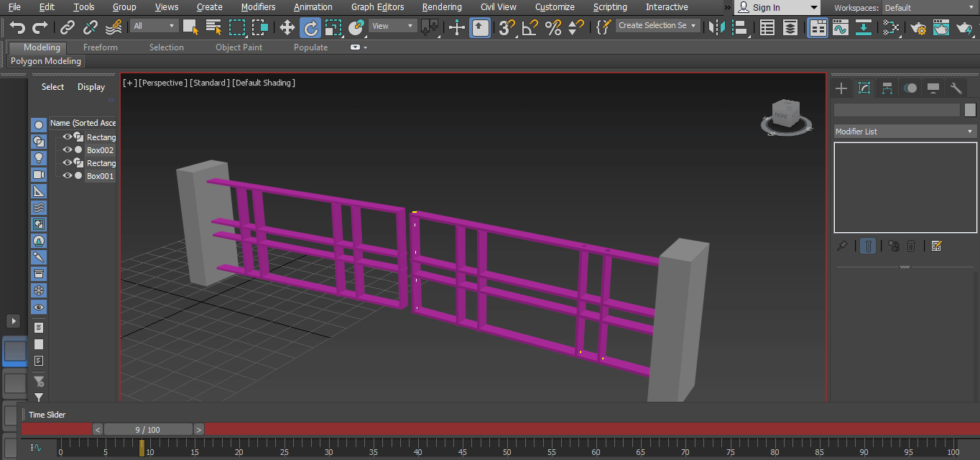Click the Select and Place tool
This screenshot has width=980, height=460.
[x=356, y=27]
